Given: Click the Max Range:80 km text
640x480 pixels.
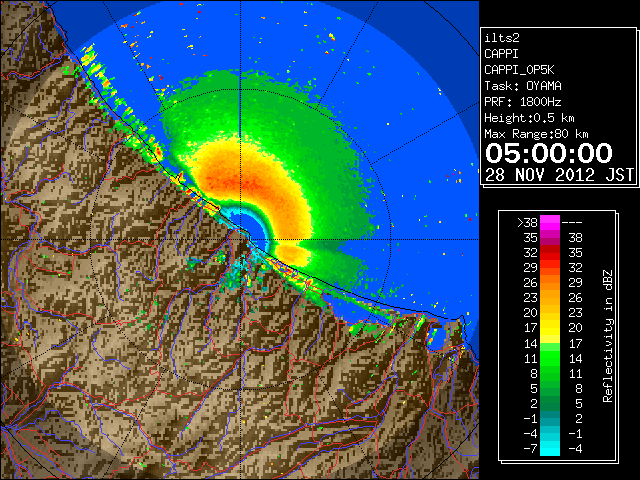Looking at the screenshot, I should click(x=536, y=134).
